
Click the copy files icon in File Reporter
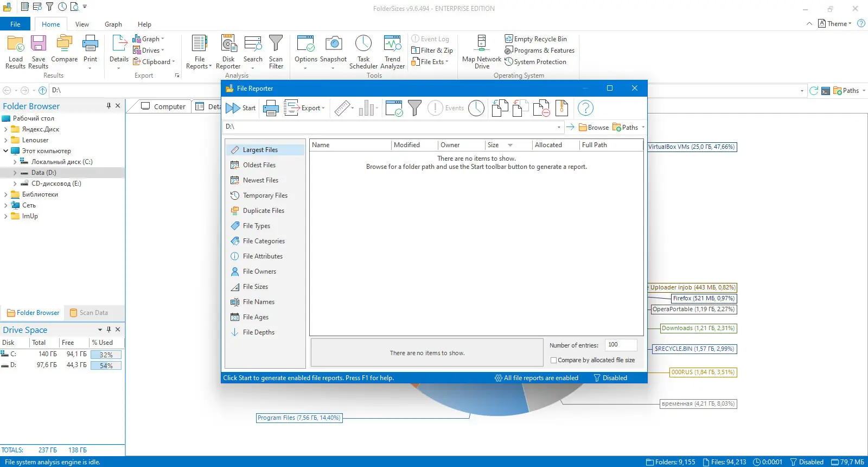500,108
